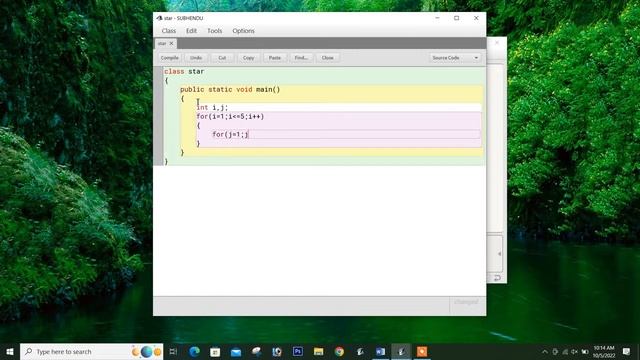Click the Copy button
640x360 pixels.
(249, 58)
